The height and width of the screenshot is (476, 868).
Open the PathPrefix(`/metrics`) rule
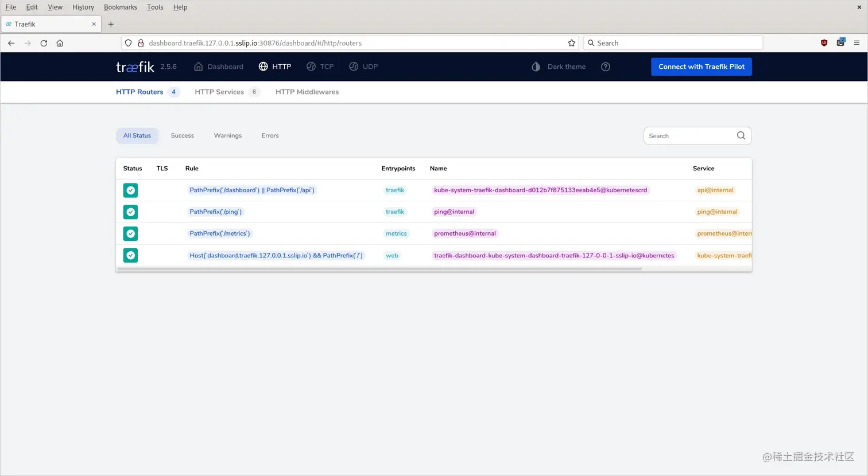click(x=220, y=234)
